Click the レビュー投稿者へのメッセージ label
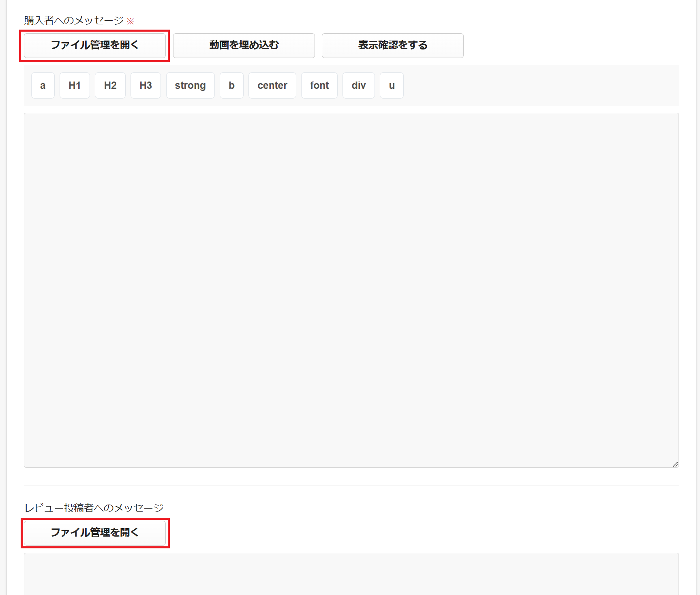This screenshot has width=700, height=595. (94, 508)
